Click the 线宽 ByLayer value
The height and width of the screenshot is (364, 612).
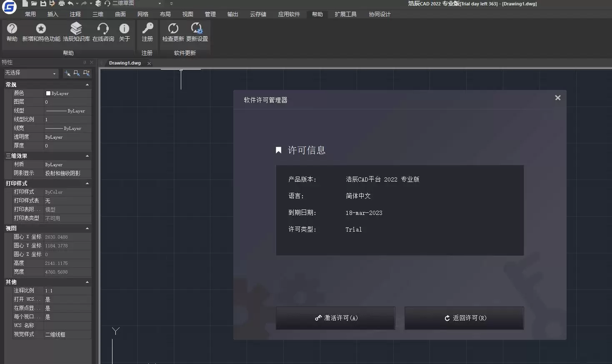click(x=67, y=128)
